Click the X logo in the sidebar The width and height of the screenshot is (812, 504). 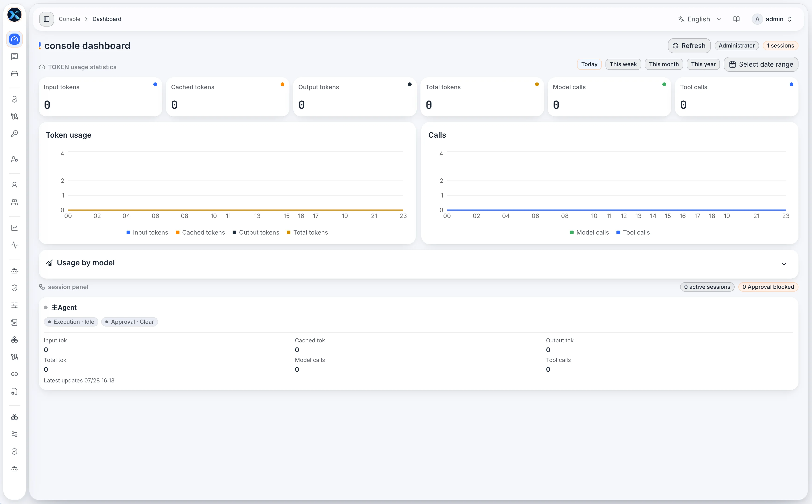click(x=14, y=15)
